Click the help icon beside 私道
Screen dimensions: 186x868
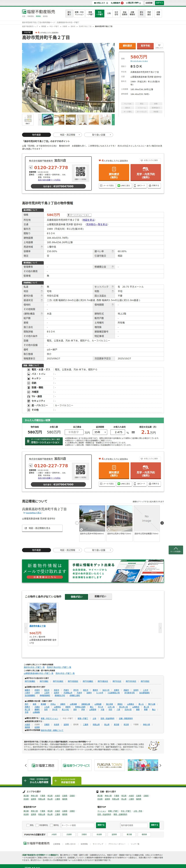pyautogui.click(x=42, y=287)
